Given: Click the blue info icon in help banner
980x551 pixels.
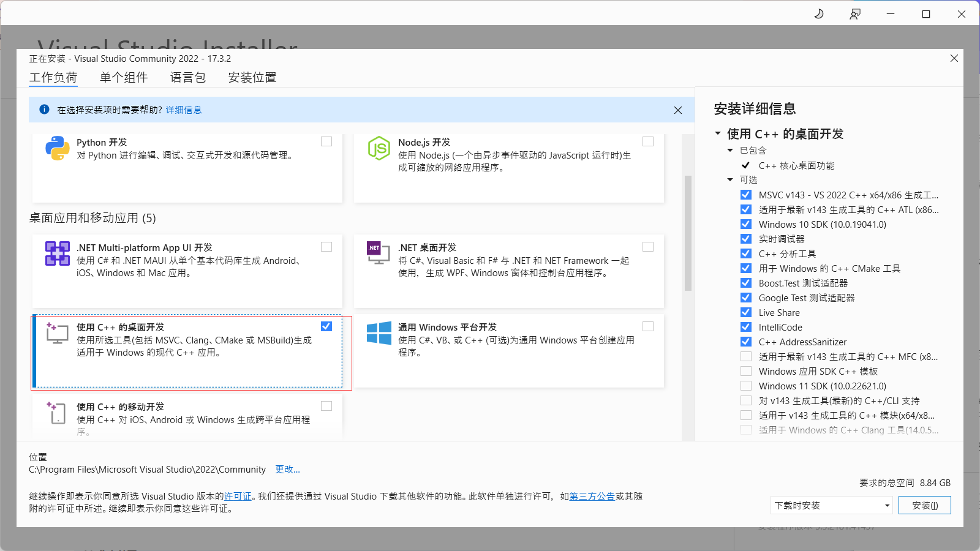Looking at the screenshot, I should click(x=44, y=110).
